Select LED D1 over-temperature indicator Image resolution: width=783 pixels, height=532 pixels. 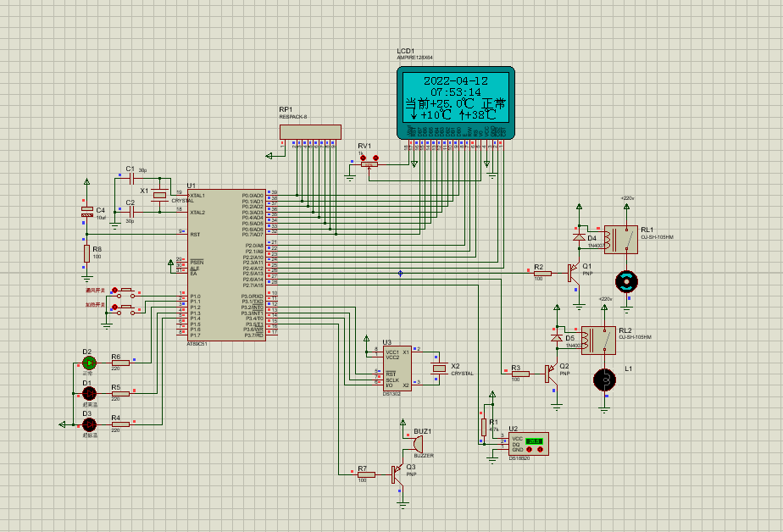(89, 393)
